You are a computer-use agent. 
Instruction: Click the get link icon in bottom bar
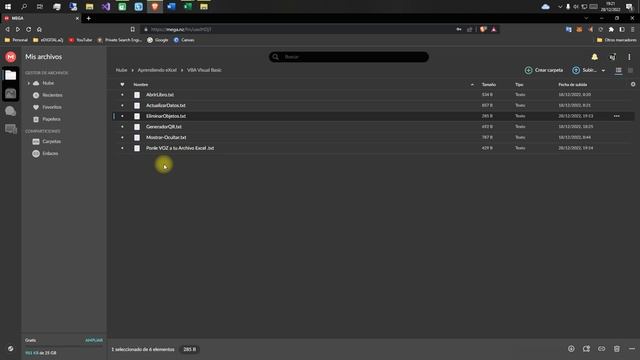point(602,349)
